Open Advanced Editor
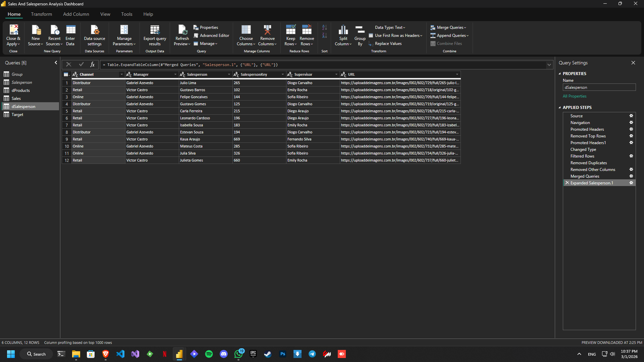Image resolution: width=644 pixels, height=362 pixels. [211, 36]
